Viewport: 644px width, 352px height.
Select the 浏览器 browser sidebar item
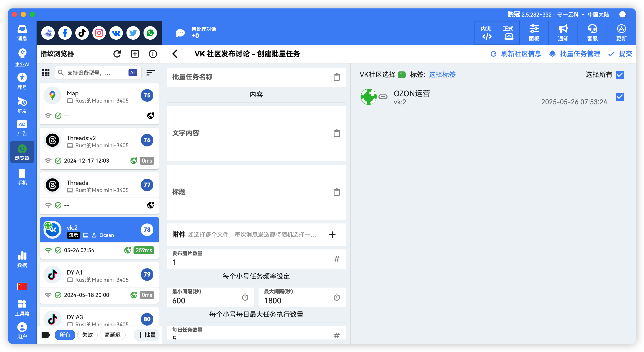click(22, 152)
